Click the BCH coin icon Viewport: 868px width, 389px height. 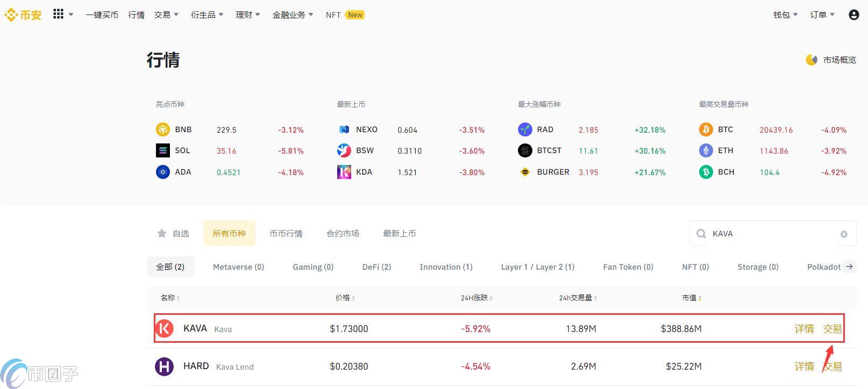coord(706,172)
